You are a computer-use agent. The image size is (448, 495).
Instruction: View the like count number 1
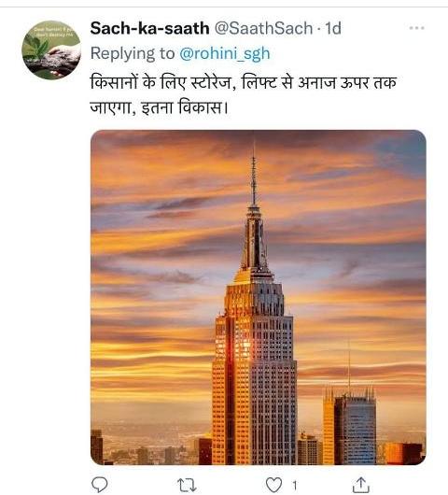coord(294,485)
